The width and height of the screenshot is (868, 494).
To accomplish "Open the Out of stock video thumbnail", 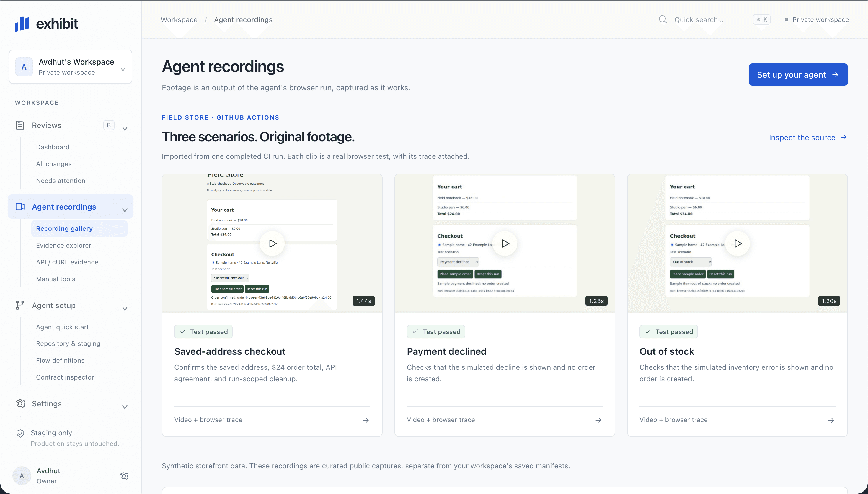I will (738, 243).
